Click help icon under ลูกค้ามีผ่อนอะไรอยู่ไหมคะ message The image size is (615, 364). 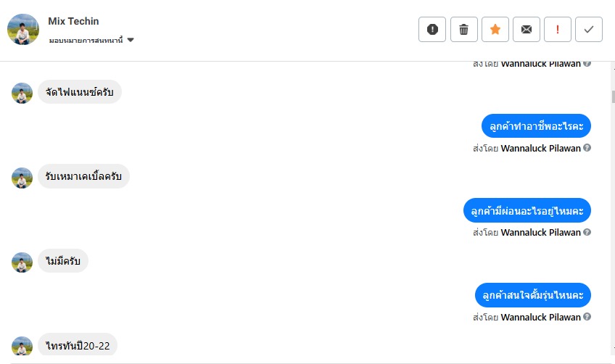(587, 233)
